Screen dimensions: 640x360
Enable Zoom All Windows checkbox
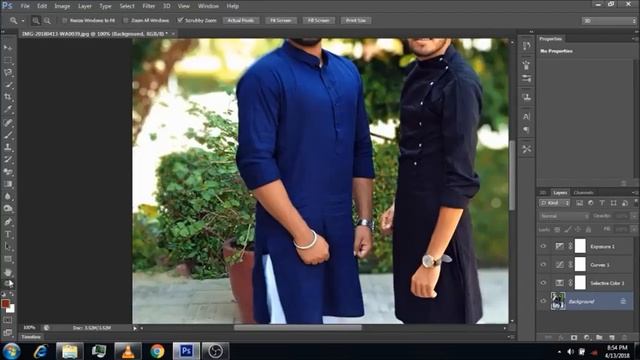126,20
